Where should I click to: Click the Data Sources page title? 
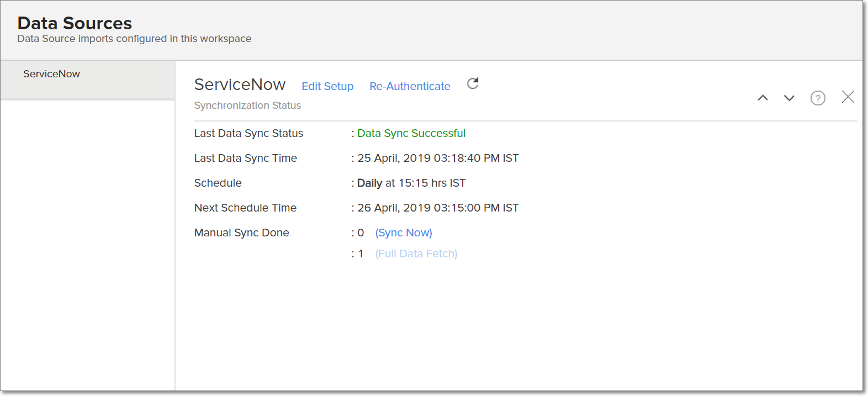point(75,23)
